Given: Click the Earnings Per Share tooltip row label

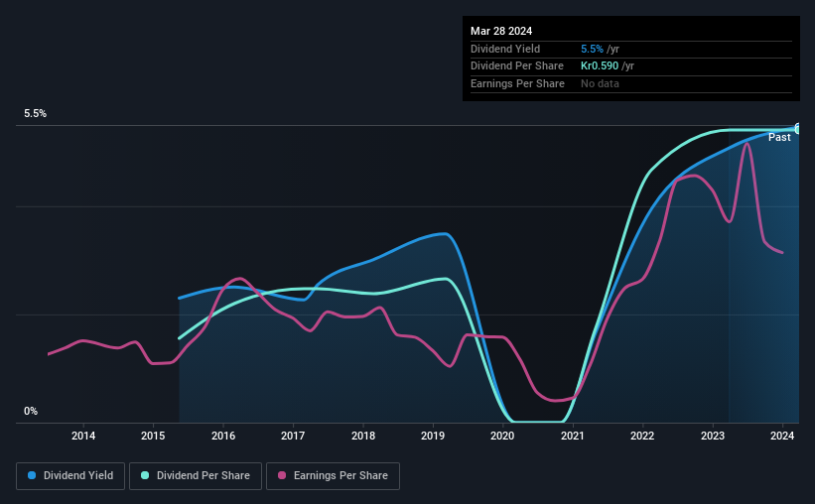Looking at the screenshot, I should coord(517,83).
